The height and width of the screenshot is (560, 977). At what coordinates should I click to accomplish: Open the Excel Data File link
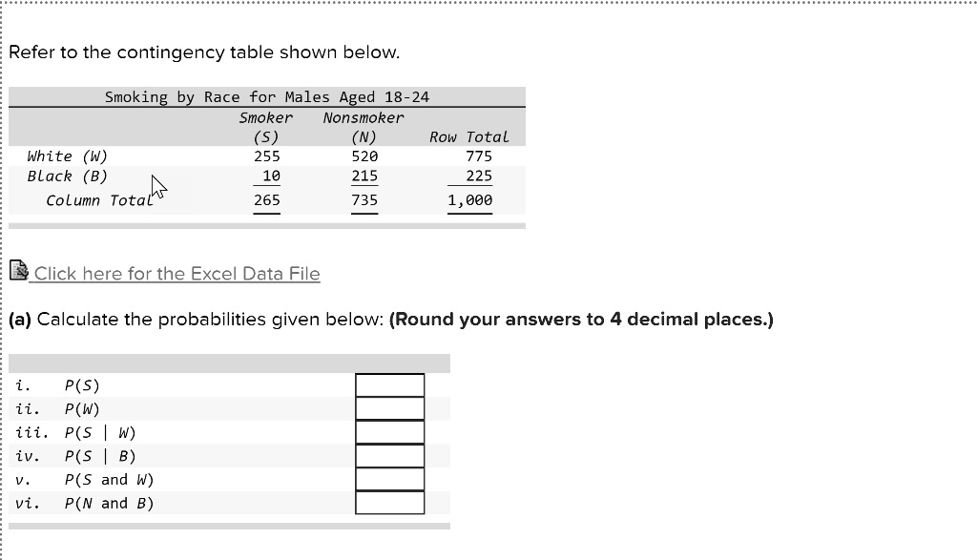pos(177,274)
